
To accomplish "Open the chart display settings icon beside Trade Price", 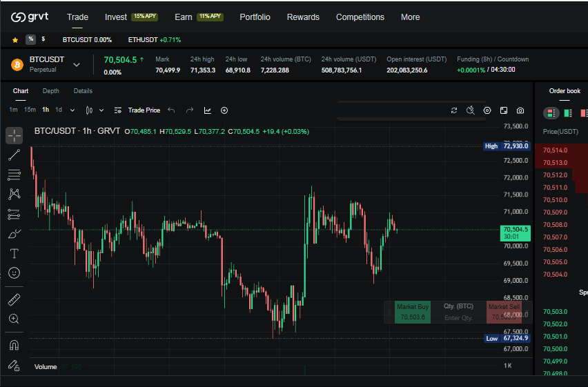I will (x=118, y=110).
